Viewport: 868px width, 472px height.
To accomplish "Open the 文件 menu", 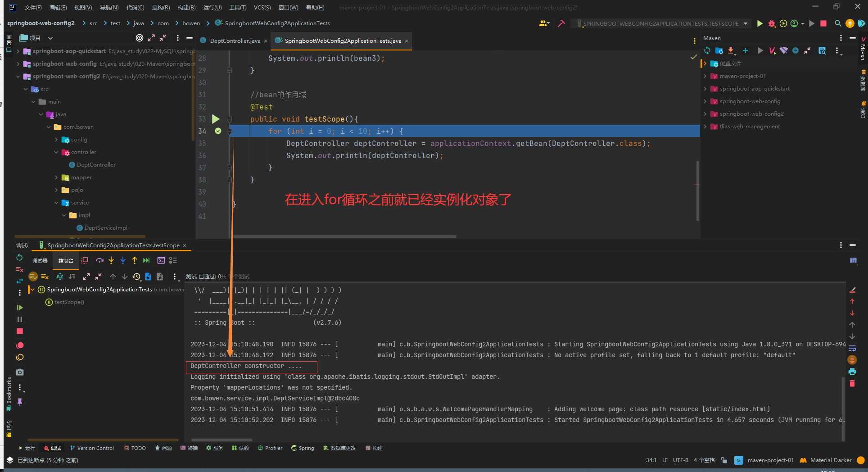I will tap(33, 8).
